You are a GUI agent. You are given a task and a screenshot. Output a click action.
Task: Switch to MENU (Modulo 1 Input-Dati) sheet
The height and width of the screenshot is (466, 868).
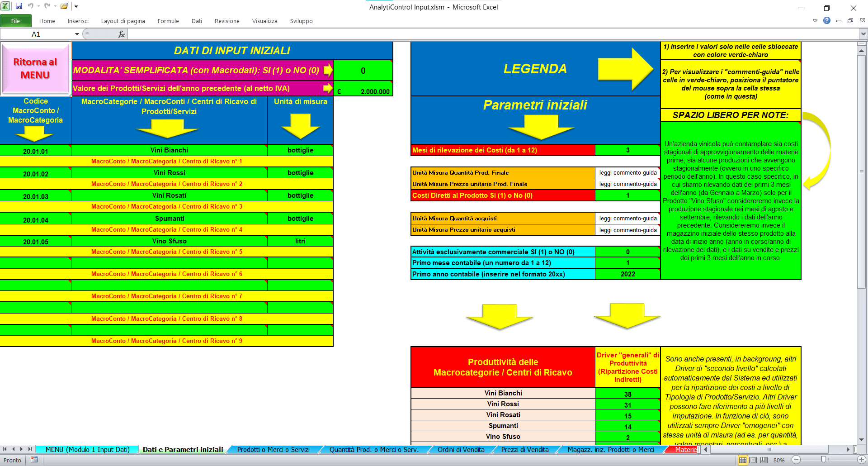pos(87,449)
